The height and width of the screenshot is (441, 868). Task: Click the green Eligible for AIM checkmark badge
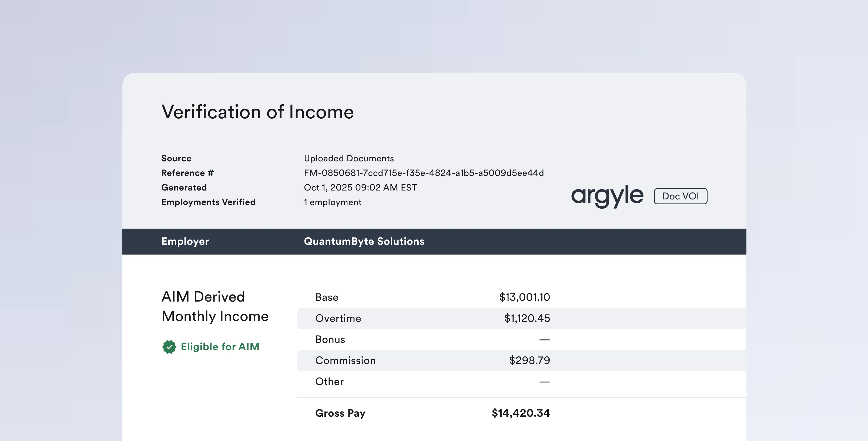(169, 347)
